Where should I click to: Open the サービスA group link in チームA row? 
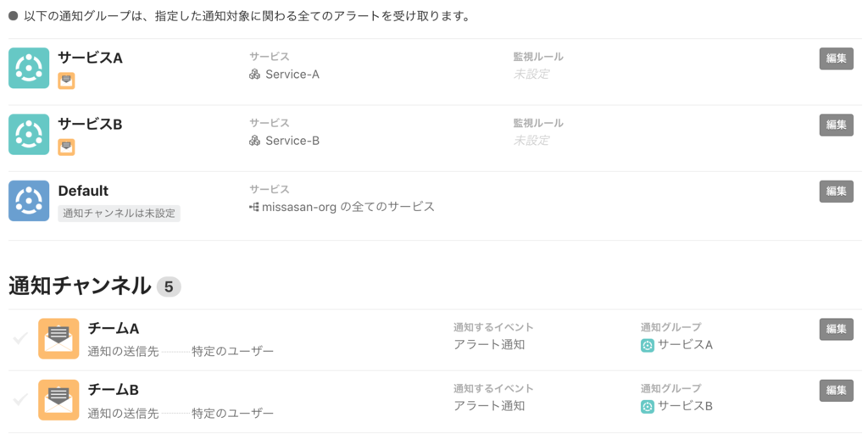685,345
